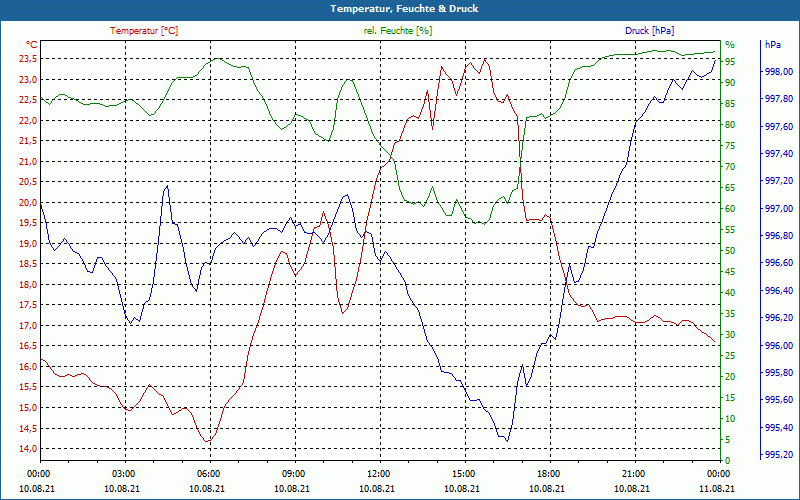
Task: Click the chart title "Temperatur, Feuchte & Druck"
Action: 404,9
